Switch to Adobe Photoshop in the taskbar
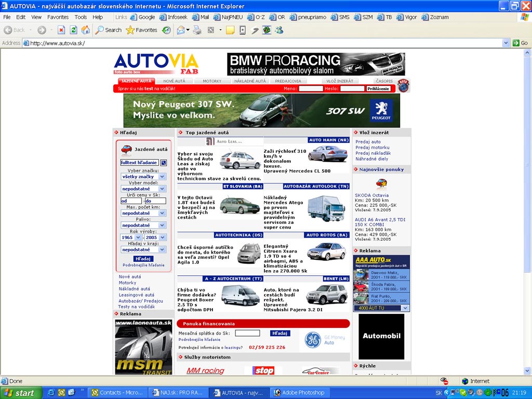The image size is (532, 399). click(299, 393)
